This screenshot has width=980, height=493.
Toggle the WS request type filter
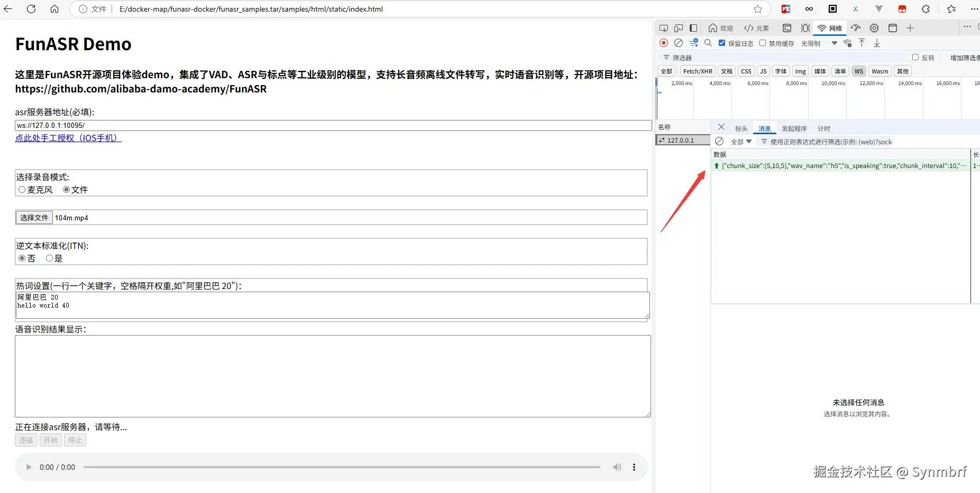859,71
